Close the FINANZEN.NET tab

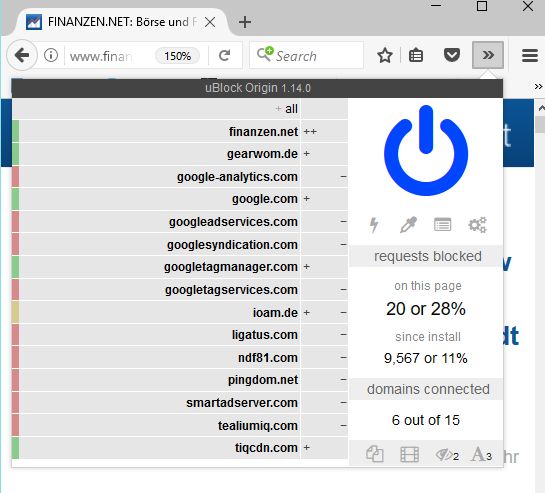click(210, 22)
